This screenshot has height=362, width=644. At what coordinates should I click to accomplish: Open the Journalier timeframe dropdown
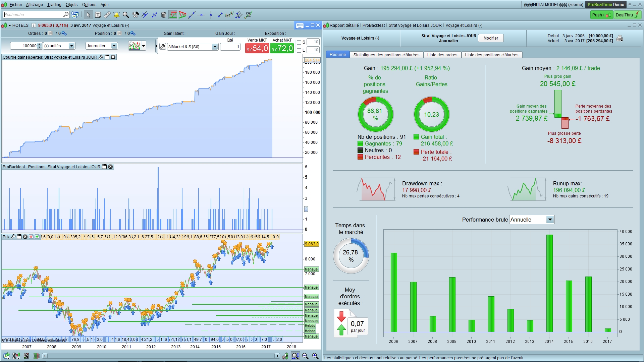114,46
